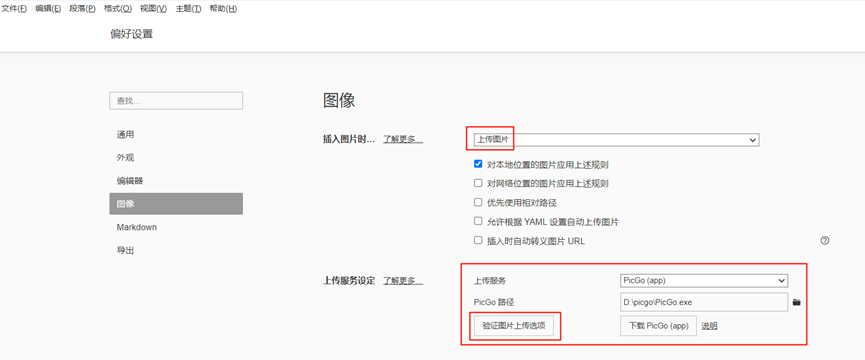The height and width of the screenshot is (360, 865).
Task: Open the 编辑(E) menu
Action: 49,9
